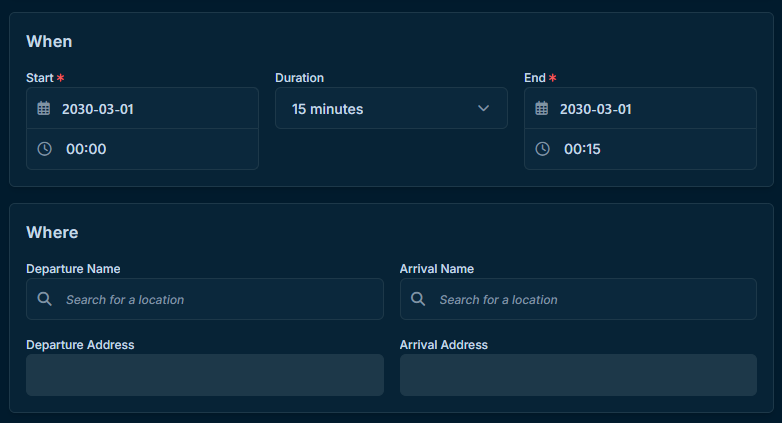Click the Departure Address field
Viewport: 782px width, 423px height.
[205, 375]
